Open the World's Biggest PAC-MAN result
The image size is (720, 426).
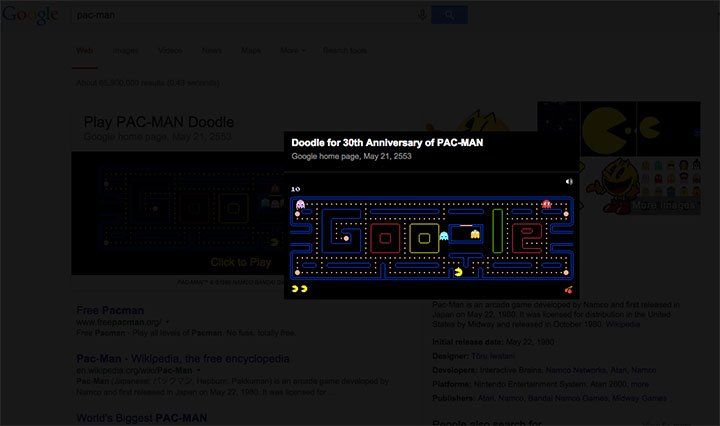(x=141, y=418)
